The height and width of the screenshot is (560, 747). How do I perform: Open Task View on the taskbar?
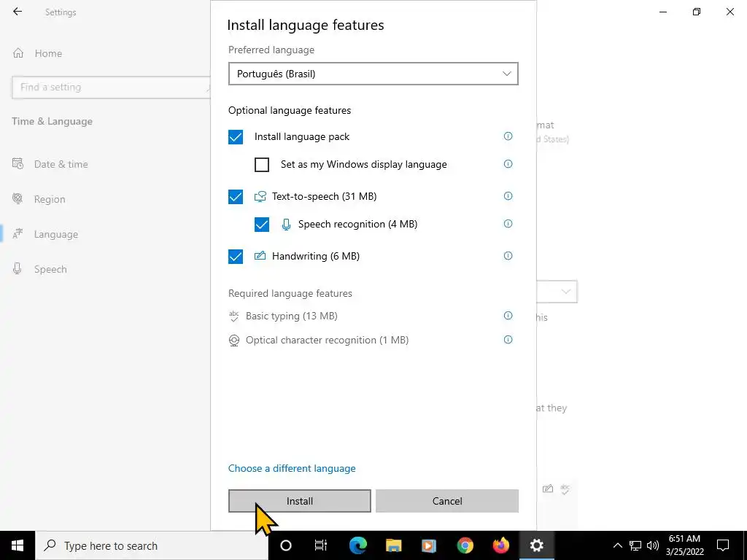tap(321, 545)
